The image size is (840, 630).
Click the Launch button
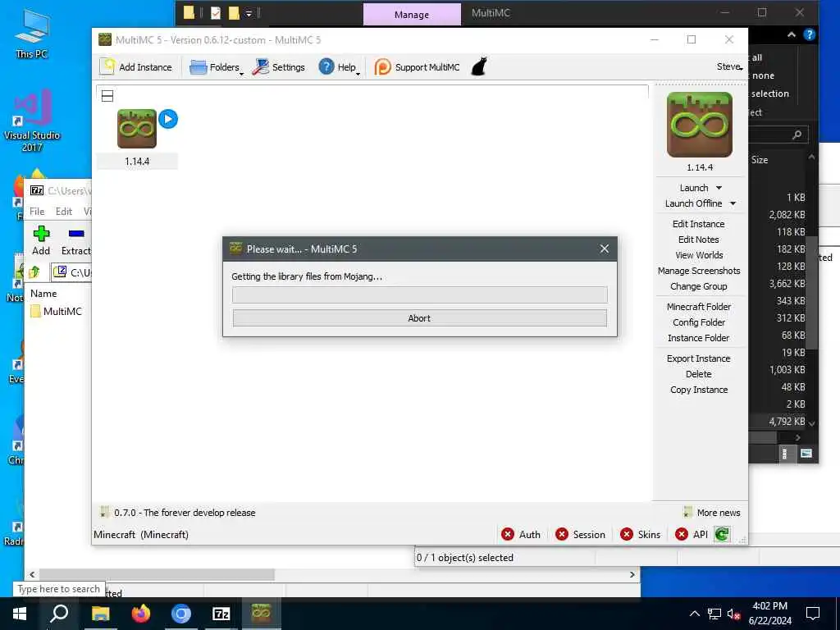[x=694, y=188]
